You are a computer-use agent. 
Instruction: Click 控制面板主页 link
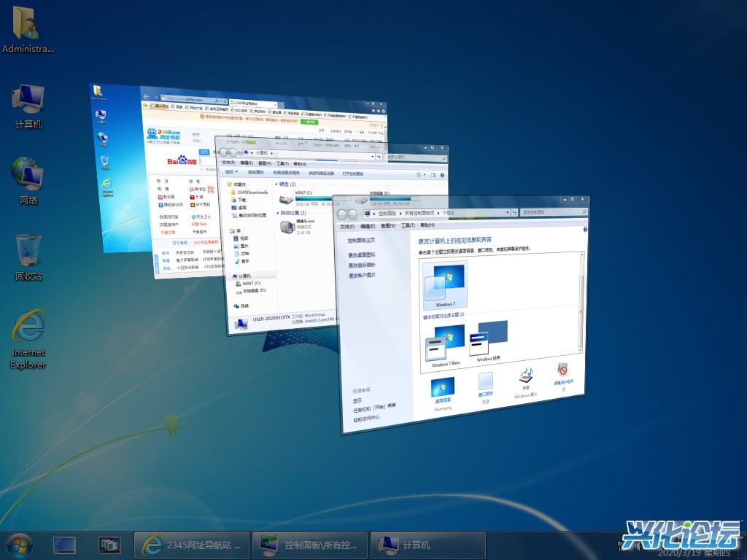tap(360, 241)
